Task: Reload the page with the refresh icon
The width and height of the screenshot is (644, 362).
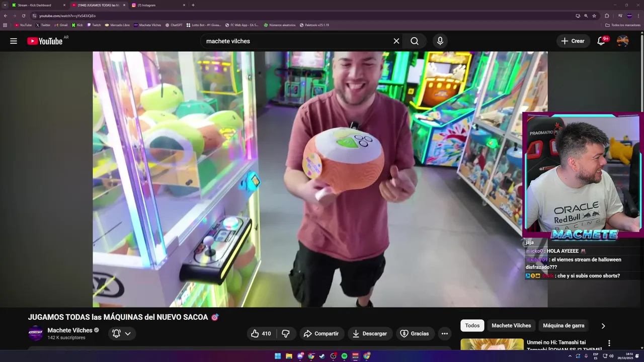Action: [x=23, y=16]
